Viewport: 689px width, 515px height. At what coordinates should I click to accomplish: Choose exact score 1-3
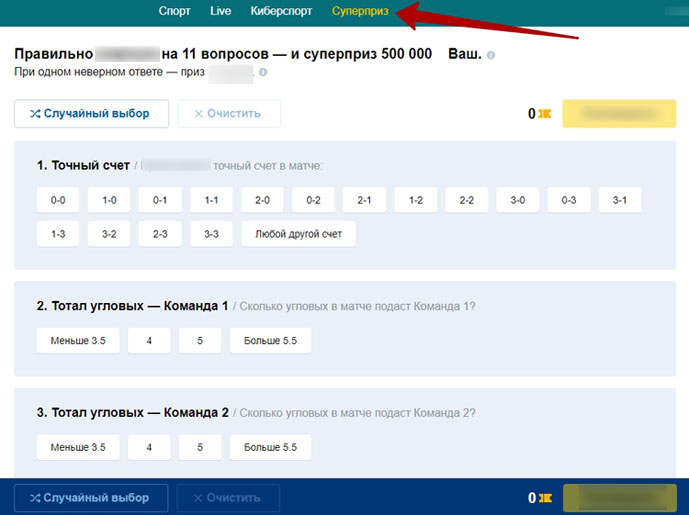click(x=58, y=234)
